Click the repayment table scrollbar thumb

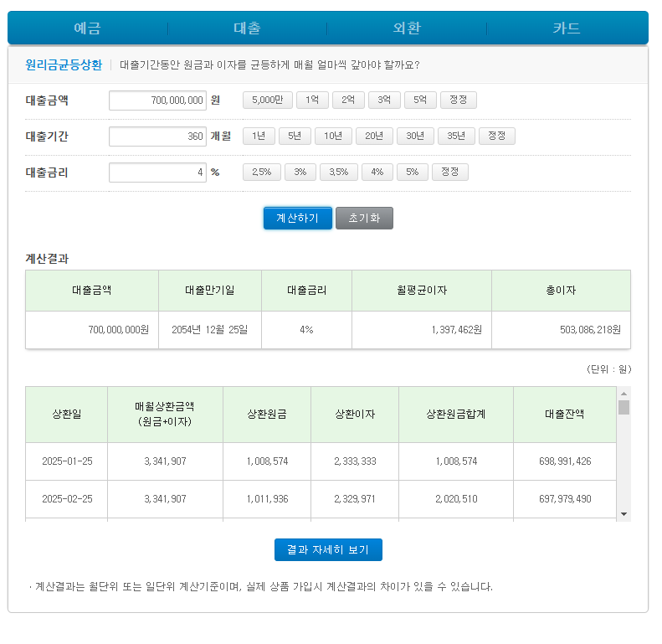click(x=624, y=407)
